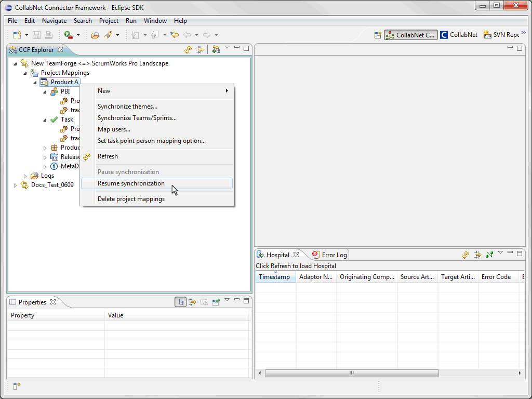The width and height of the screenshot is (532, 399).
Task: Select the Docs_Test_0609 landscape
Action: 52,185
